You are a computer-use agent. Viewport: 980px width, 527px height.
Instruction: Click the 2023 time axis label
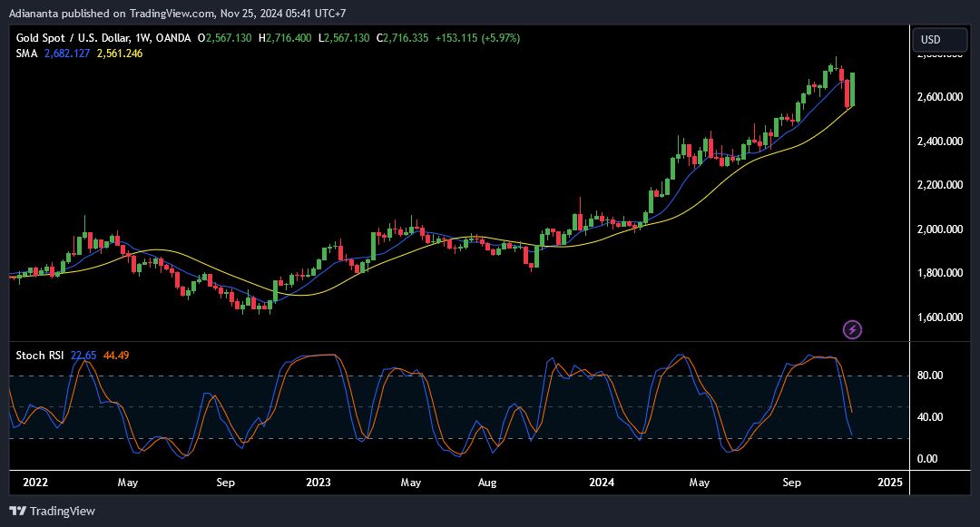[x=318, y=483]
